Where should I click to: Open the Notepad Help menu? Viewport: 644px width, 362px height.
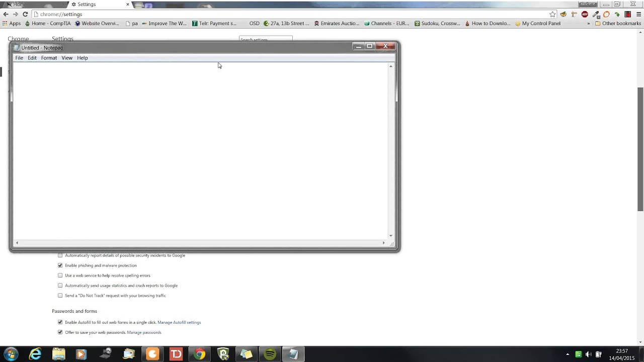tap(83, 58)
